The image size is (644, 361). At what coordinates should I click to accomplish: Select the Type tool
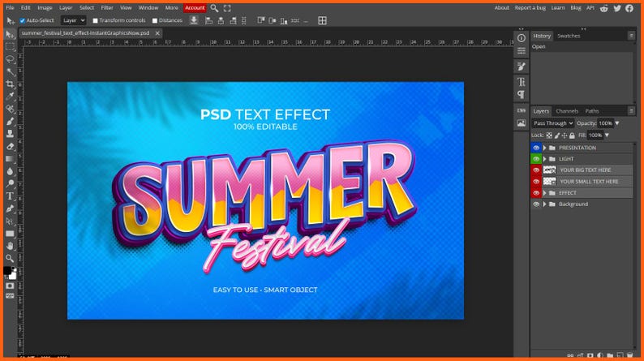click(10, 196)
